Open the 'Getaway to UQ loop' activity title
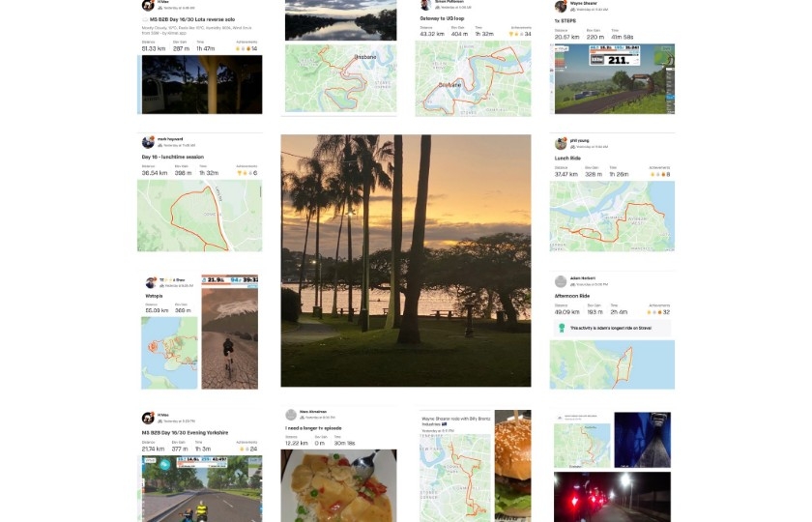 coord(442,18)
